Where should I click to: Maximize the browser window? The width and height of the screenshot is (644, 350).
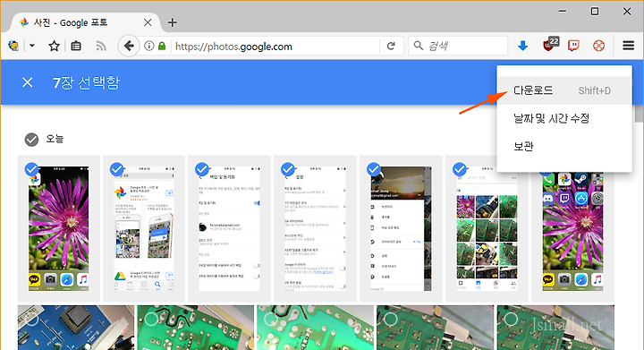594,11
